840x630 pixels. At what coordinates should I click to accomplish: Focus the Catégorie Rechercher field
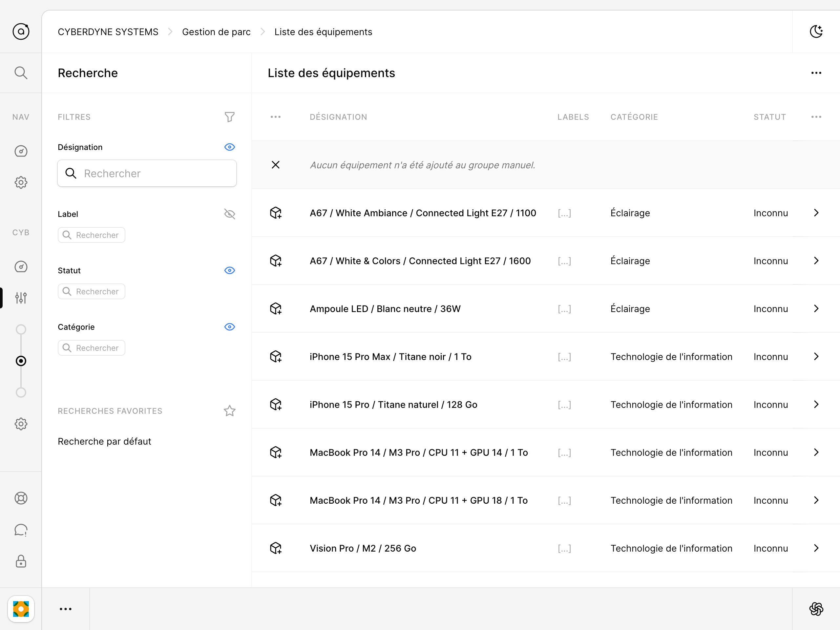point(92,348)
